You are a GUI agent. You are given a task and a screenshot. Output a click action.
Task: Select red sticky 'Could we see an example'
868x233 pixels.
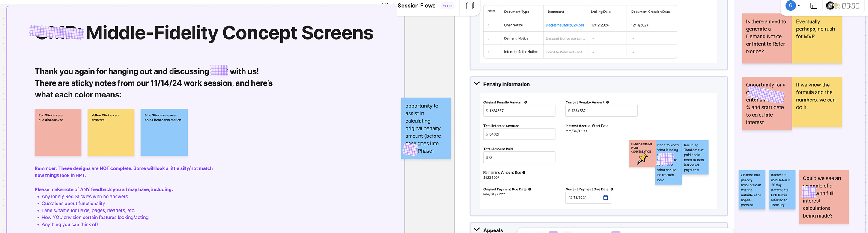(823, 197)
